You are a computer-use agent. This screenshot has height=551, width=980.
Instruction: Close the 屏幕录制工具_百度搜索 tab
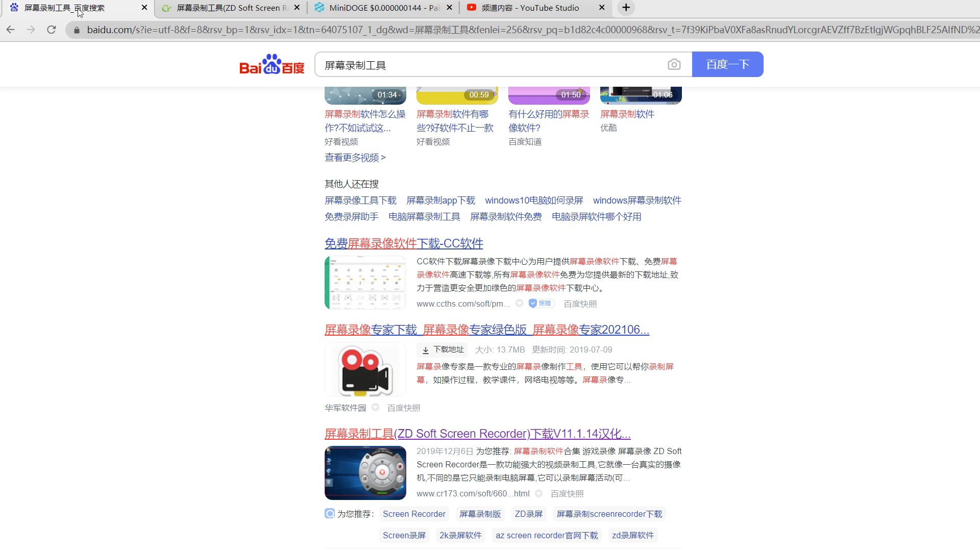tap(144, 8)
